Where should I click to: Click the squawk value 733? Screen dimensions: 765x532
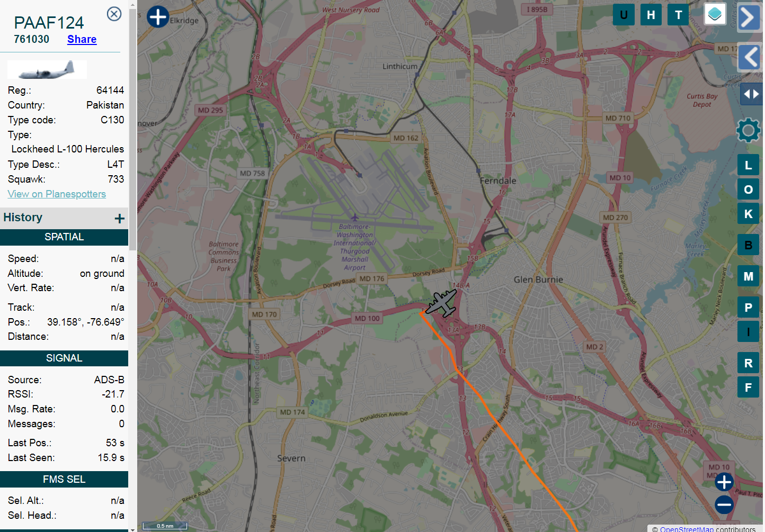[x=115, y=179]
